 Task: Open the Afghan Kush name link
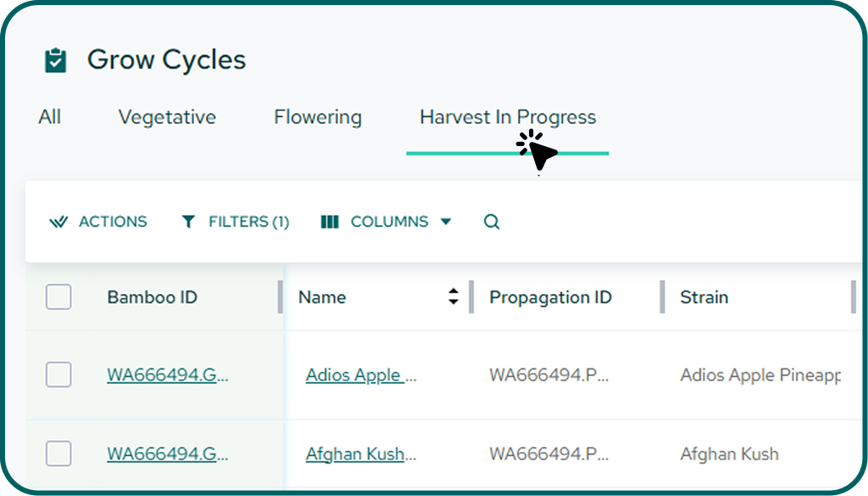(x=361, y=454)
